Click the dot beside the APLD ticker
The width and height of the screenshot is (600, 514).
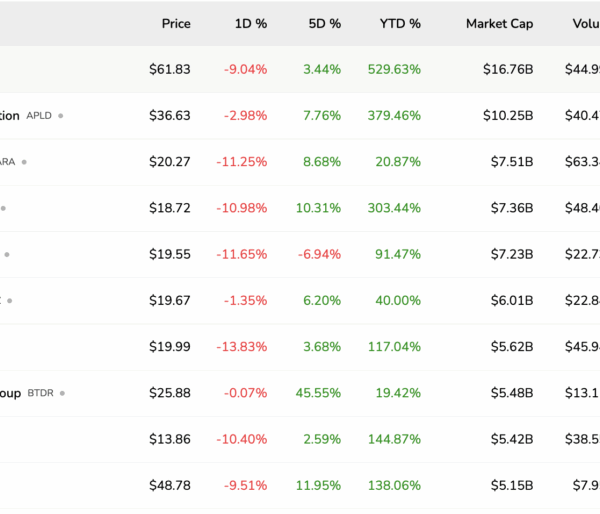[x=61, y=116]
